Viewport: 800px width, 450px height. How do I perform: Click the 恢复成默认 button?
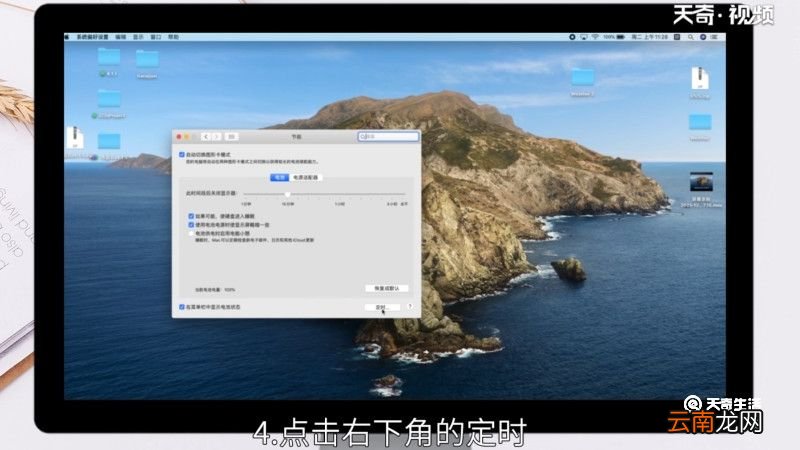click(x=387, y=288)
